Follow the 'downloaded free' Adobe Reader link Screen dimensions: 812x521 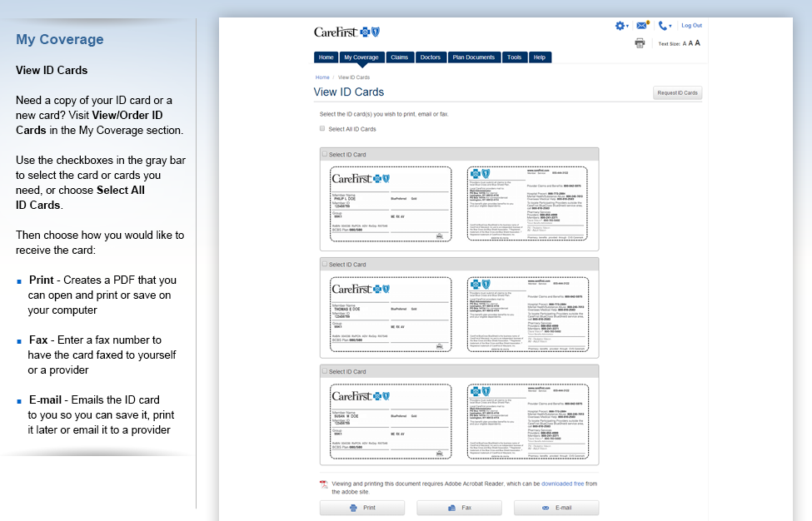(562, 484)
